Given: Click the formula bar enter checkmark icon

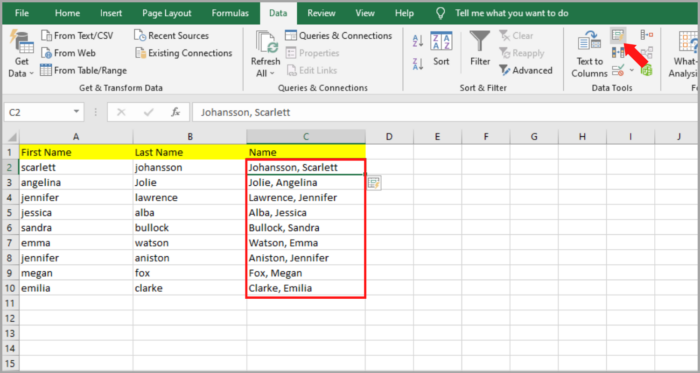Looking at the screenshot, I should coord(148,112).
